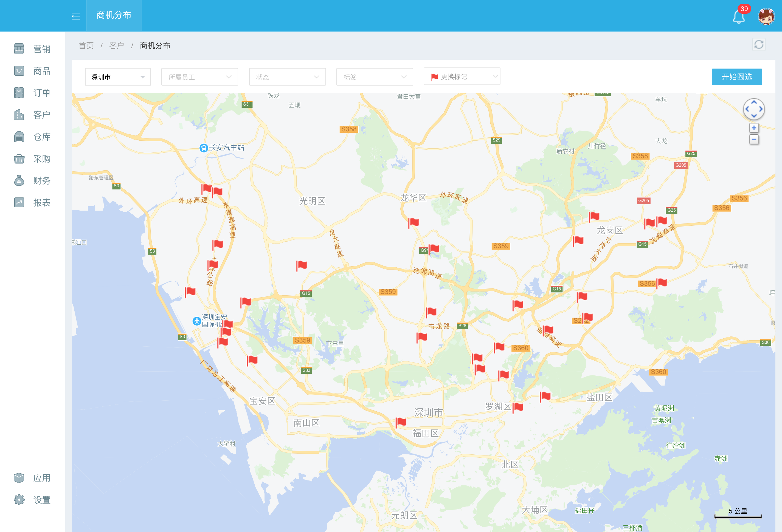The height and width of the screenshot is (532, 782).
Task: Expand the 所属员工 dropdown
Action: pos(199,77)
